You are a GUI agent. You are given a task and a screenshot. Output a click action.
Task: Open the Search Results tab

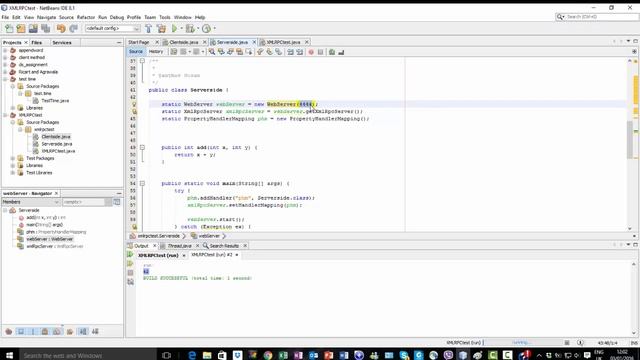coord(224,246)
